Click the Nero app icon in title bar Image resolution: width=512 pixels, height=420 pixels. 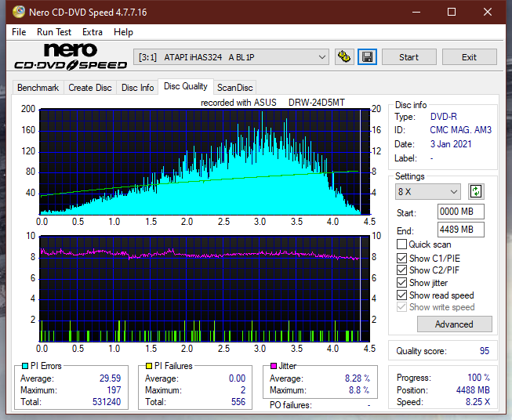[x=19, y=12]
